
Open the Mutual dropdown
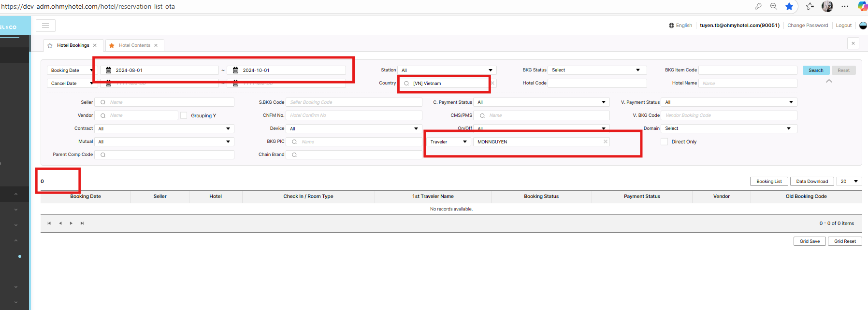[164, 142]
